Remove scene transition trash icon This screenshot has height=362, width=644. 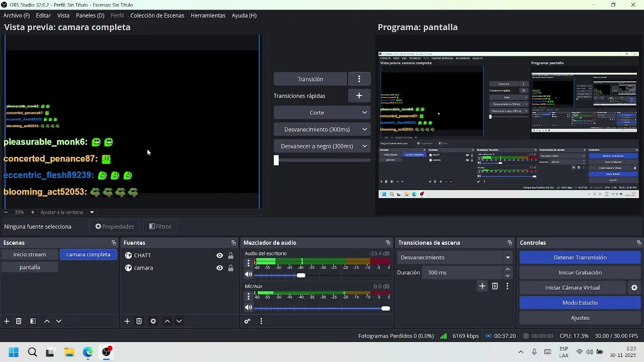pyautogui.click(x=495, y=286)
